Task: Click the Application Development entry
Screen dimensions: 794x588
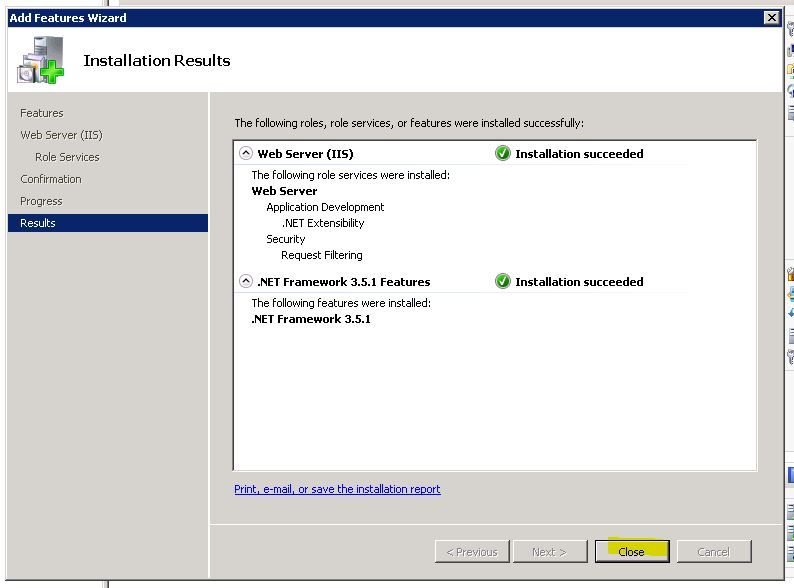Action: point(325,207)
